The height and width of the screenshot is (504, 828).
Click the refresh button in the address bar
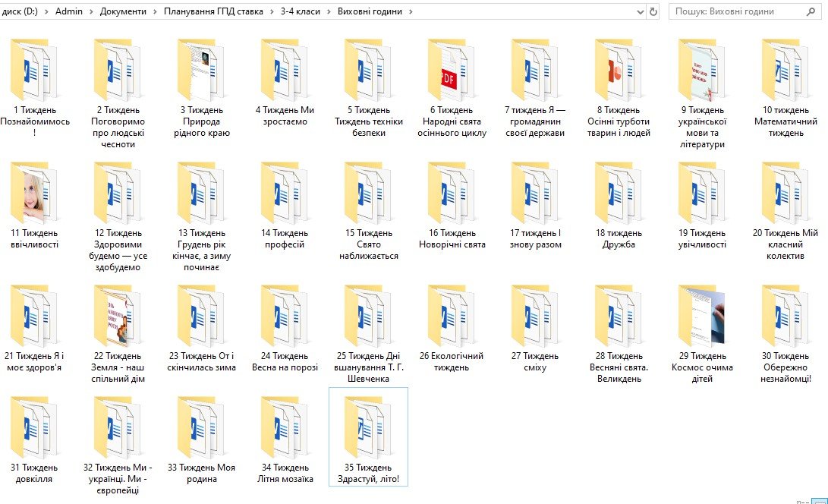653,12
